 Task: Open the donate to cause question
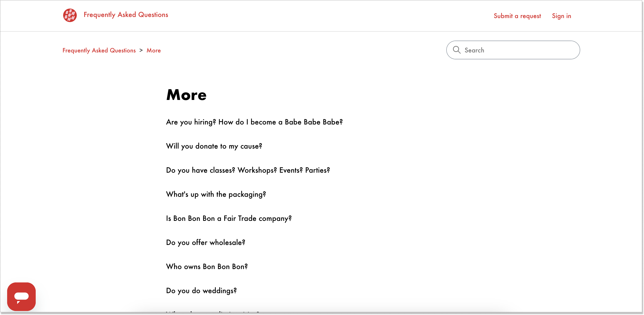point(214,146)
